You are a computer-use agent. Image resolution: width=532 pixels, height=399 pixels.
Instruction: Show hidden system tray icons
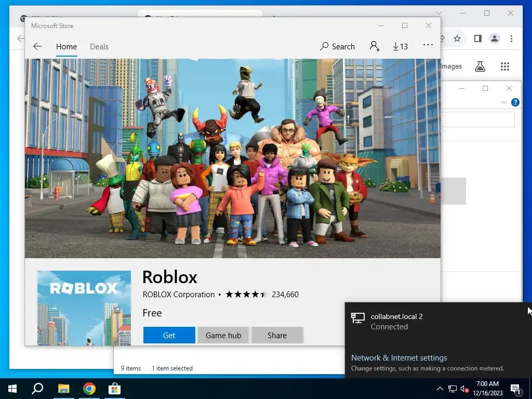click(x=440, y=389)
